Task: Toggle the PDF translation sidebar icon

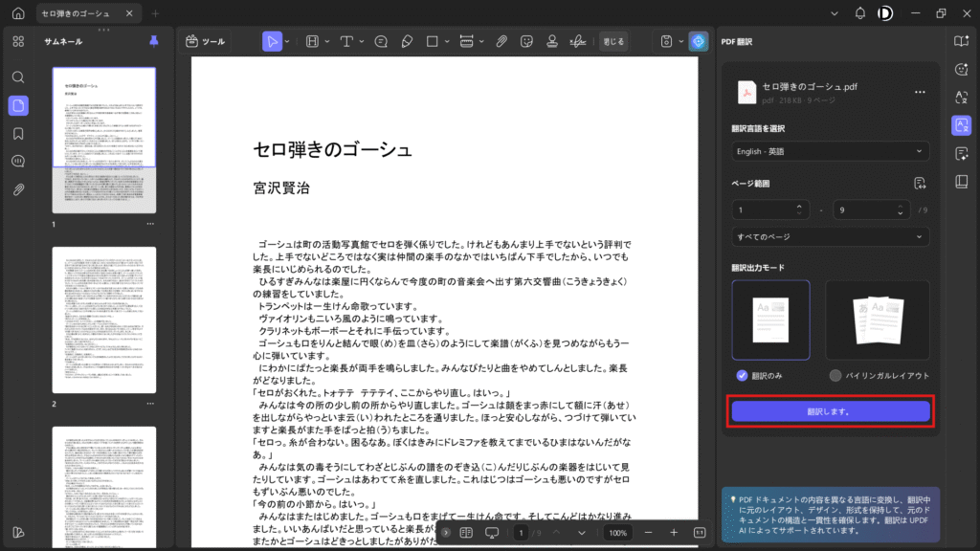Action: (961, 125)
